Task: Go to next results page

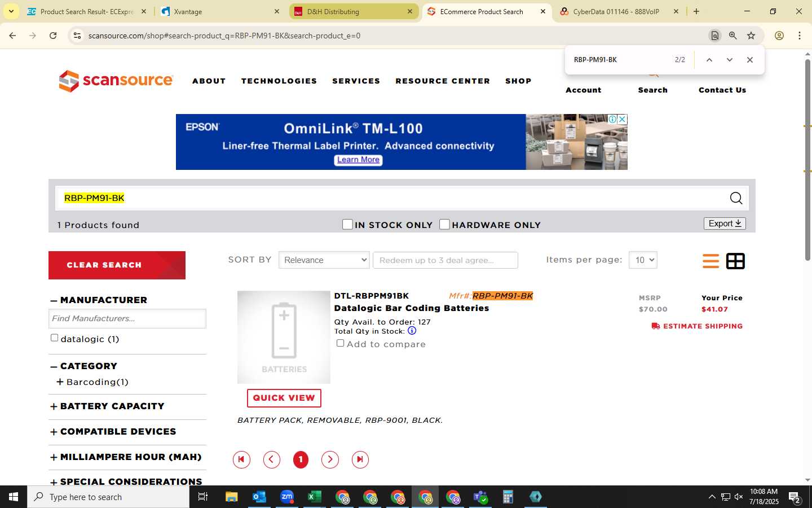Action: 330,459
